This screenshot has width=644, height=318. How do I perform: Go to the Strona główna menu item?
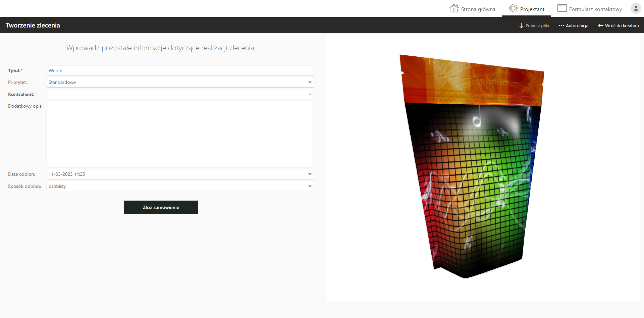(478, 9)
